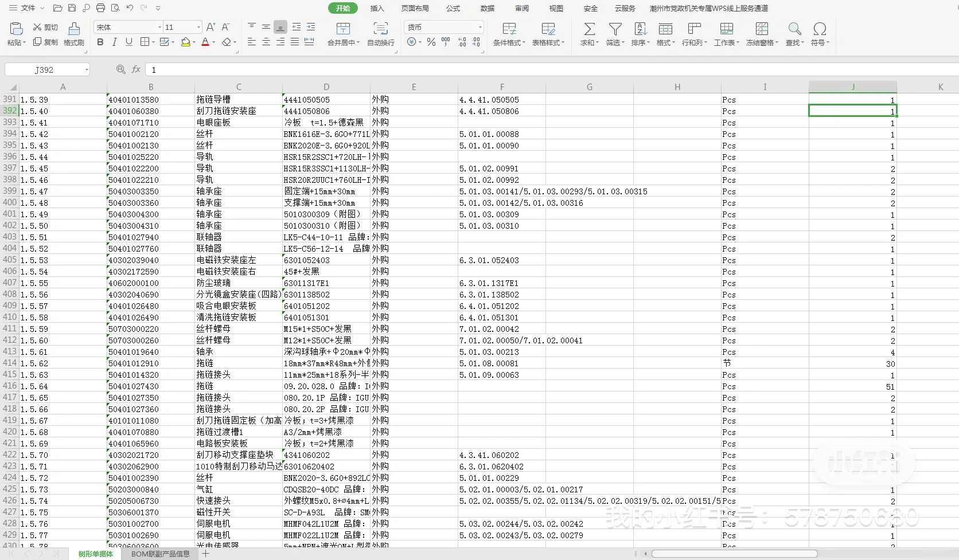Apply the cell borders icon
Image resolution: width=959 pixels, height=560 pixels.
(x=145, y=42)
